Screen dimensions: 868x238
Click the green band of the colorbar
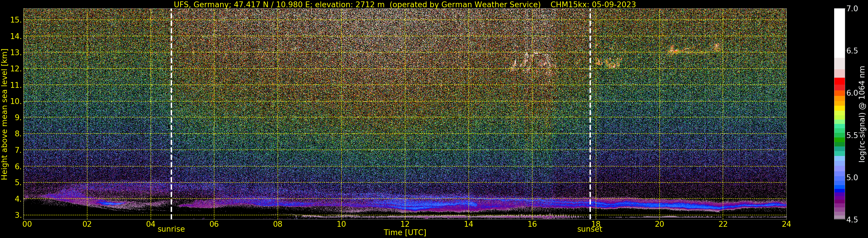point(839,140)
